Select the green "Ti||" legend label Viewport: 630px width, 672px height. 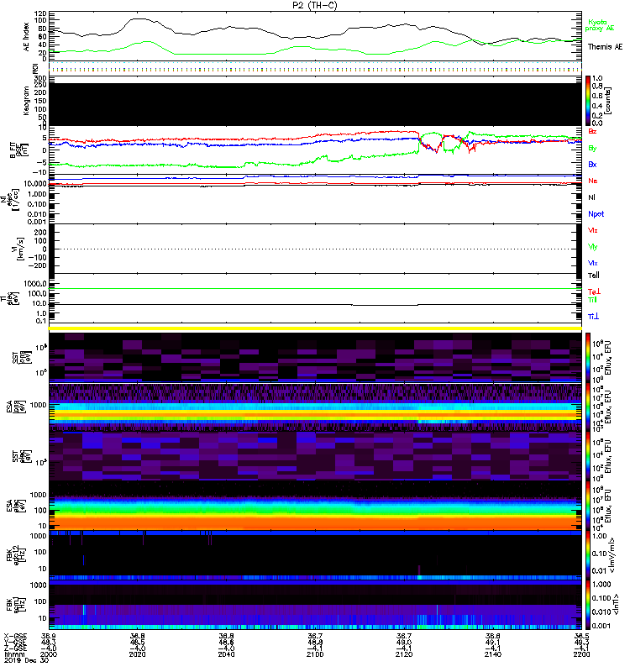[x=592, y=300]
